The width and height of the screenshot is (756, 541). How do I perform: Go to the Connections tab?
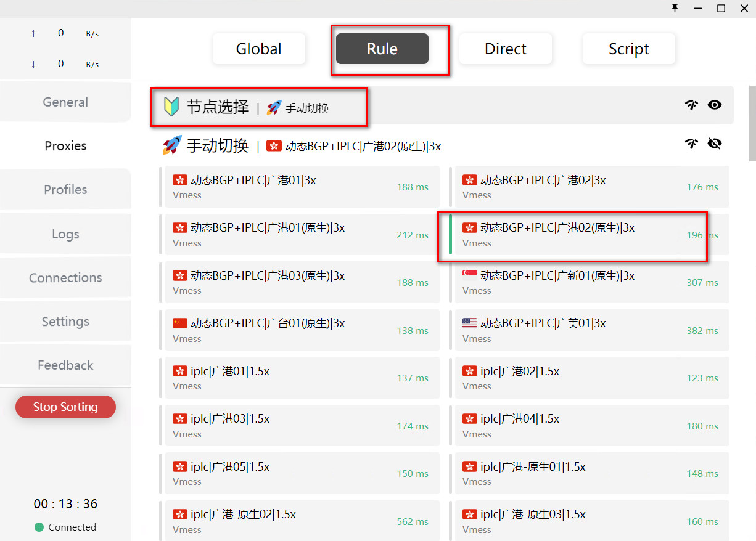click(x=65, y=278)
